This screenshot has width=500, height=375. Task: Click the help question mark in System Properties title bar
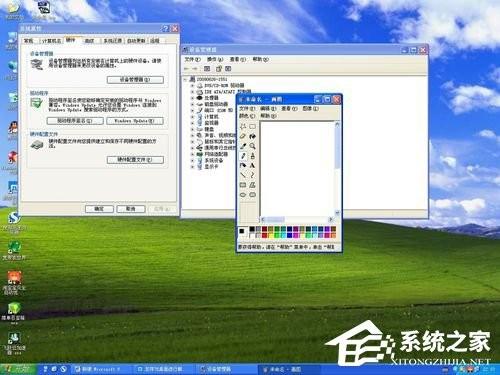pyautogui.click(x=166, y=29)
